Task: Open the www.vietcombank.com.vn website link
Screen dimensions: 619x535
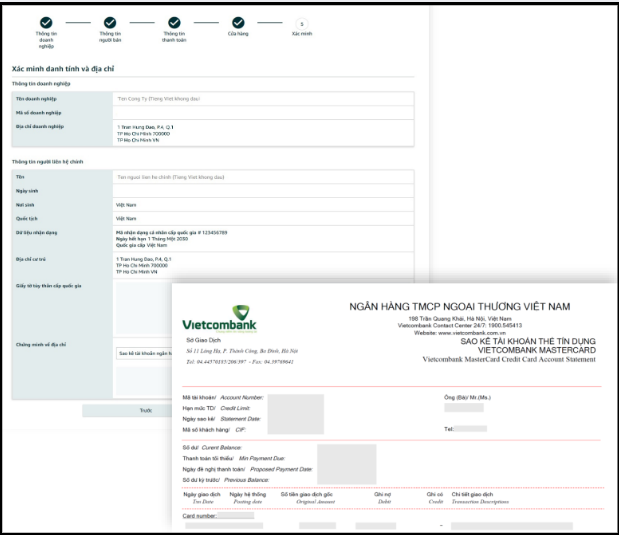Action: click(472, 333)
